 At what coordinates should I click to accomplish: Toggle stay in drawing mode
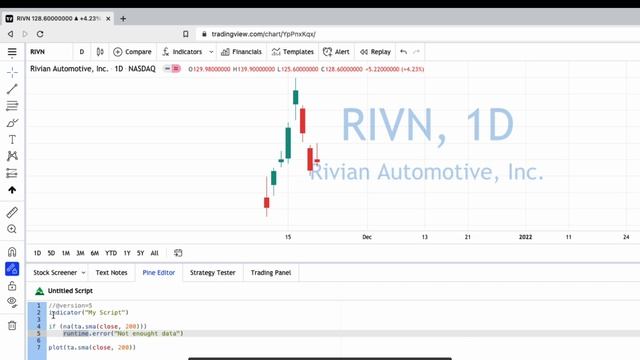point(12,269)
